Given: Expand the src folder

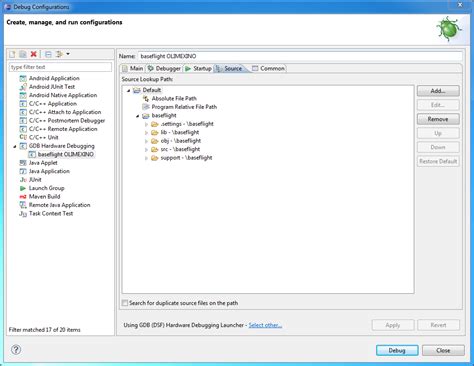Looking at the screenshot, I should (146, 149).
